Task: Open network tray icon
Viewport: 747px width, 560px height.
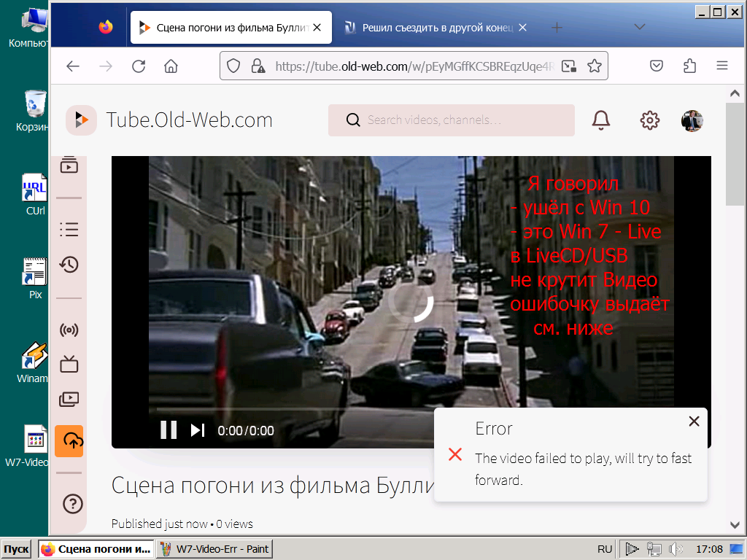Action: tap(654, 549)
